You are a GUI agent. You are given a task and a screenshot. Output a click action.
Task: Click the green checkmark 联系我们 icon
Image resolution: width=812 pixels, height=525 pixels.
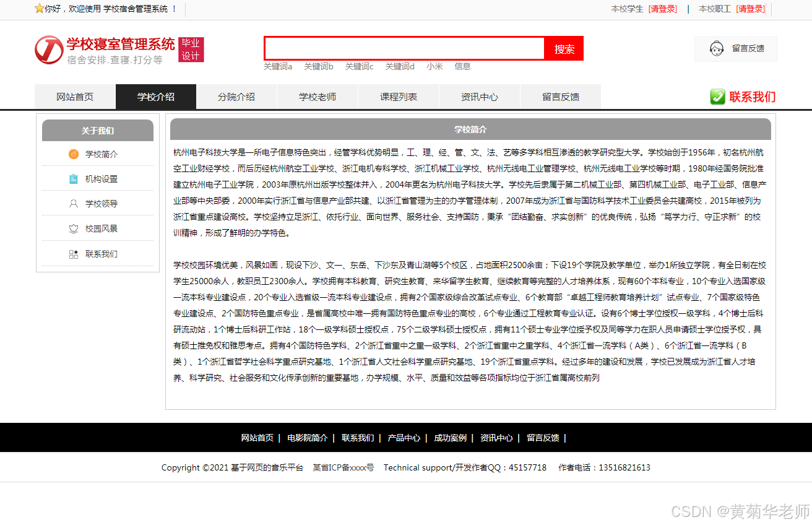717,97
